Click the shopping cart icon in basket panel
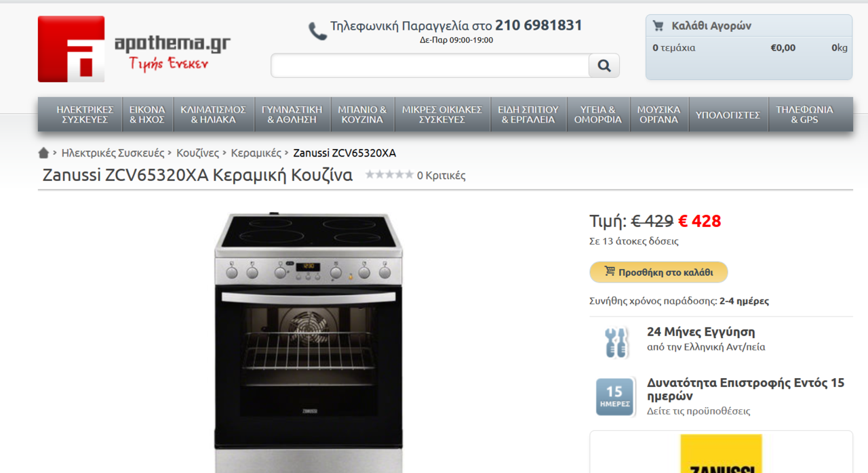This screenshot has width=868, height=473. tap(658, 26)
